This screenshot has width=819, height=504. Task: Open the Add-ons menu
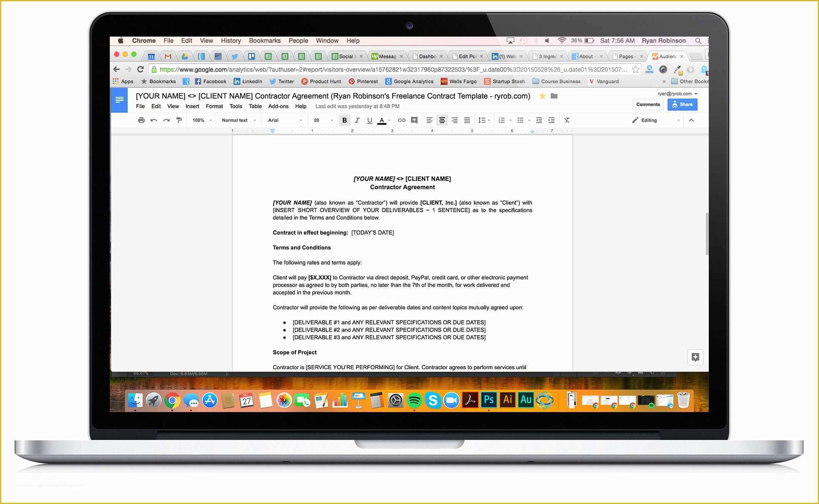(278, 106)
